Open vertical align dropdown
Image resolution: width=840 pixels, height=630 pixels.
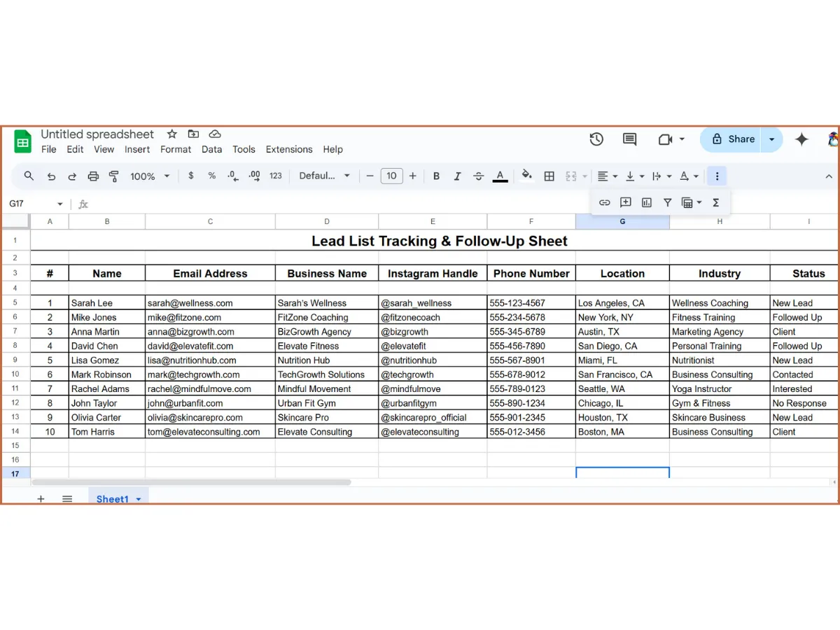click(634, 176)
